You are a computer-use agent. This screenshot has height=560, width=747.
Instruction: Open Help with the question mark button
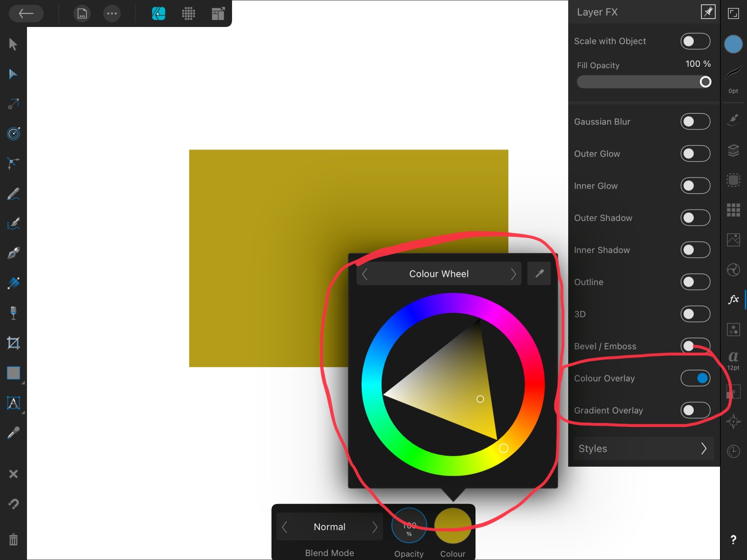pyautogui.click(x=733, y=540)
